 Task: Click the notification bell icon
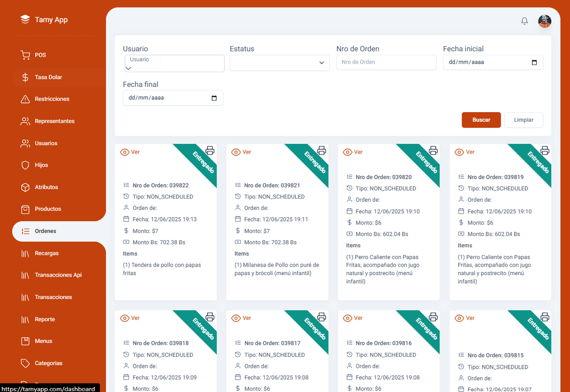pos(524,21)
